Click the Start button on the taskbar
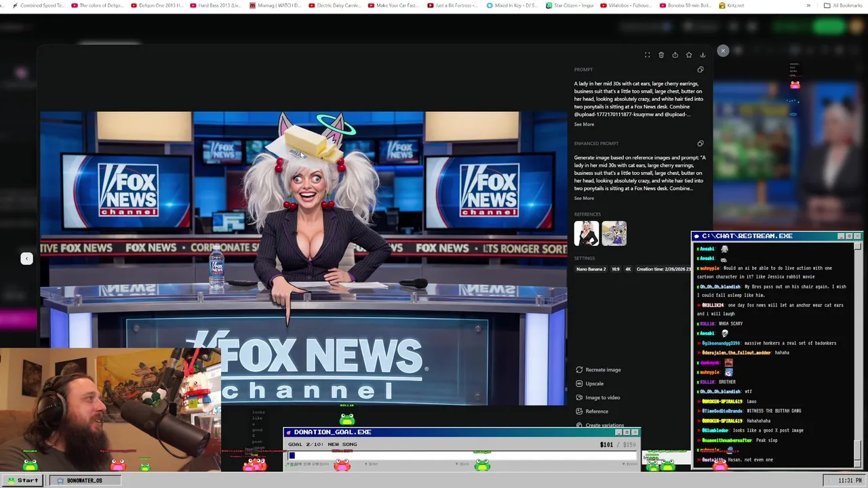This screenshot has width=868, height=488. point(23,481)
